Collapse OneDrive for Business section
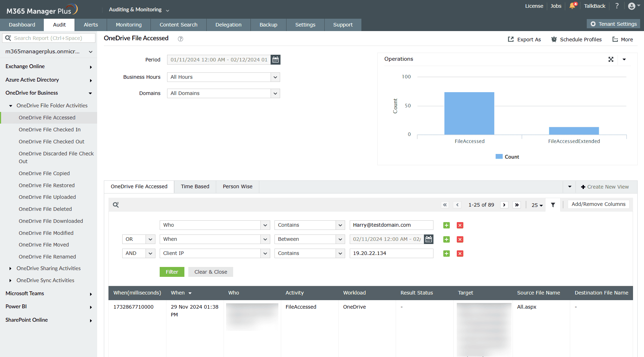The image size is (644, 357). pos(90,94)
